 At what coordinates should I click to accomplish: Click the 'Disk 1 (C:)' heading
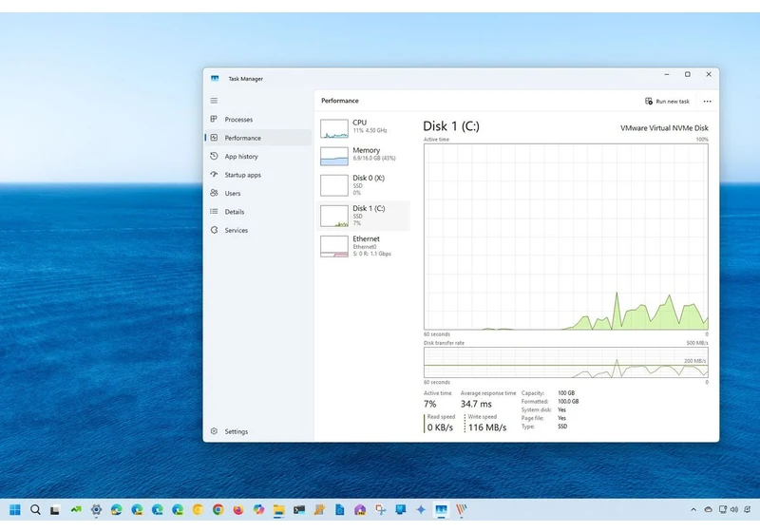(451, 126)
